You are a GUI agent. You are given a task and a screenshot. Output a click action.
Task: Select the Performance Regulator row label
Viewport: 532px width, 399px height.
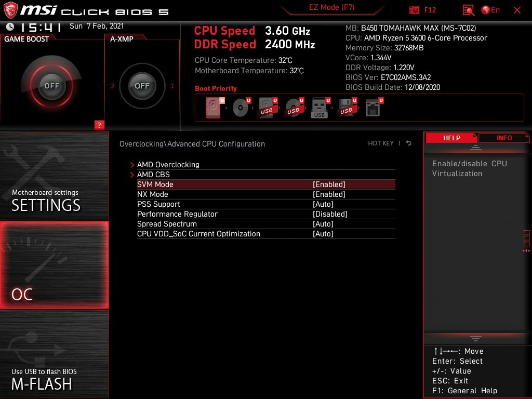[177, 214]
